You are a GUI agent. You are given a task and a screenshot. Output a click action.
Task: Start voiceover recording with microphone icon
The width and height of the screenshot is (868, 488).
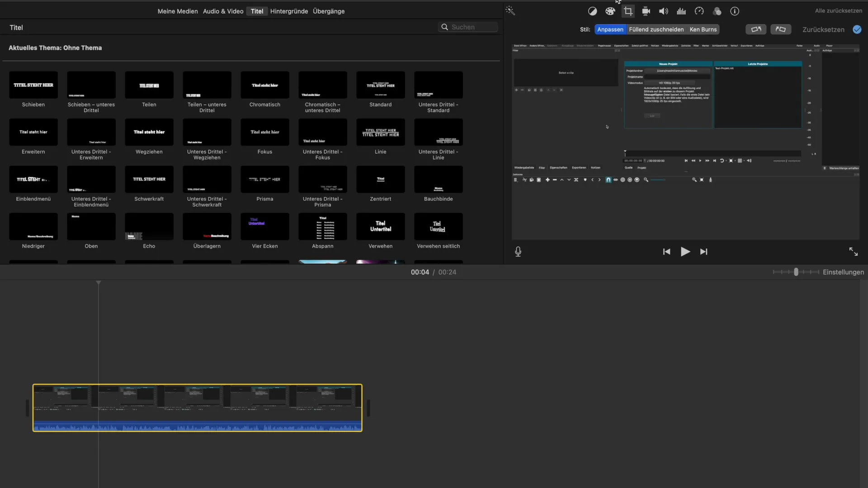(x=518, y=252)
